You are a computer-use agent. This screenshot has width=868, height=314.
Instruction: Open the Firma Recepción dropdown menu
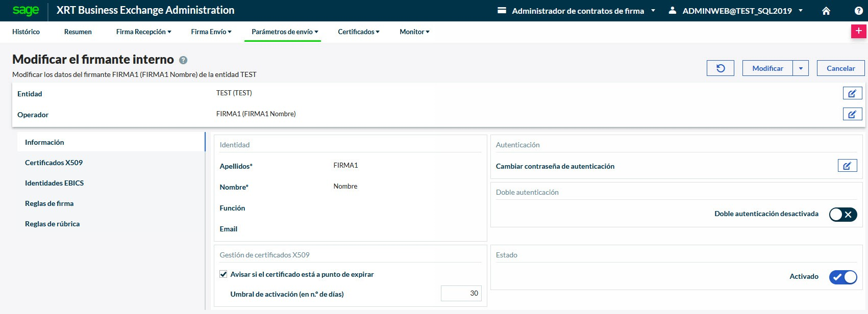point(143,32)
